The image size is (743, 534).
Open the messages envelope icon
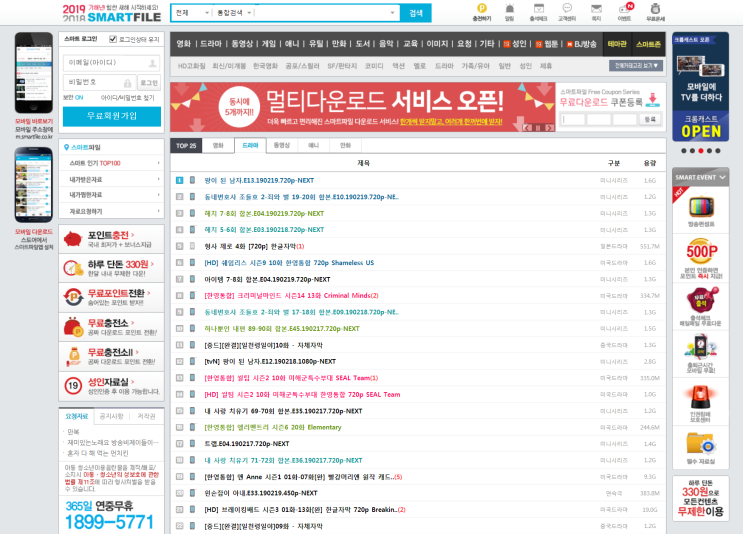[596, 9]
